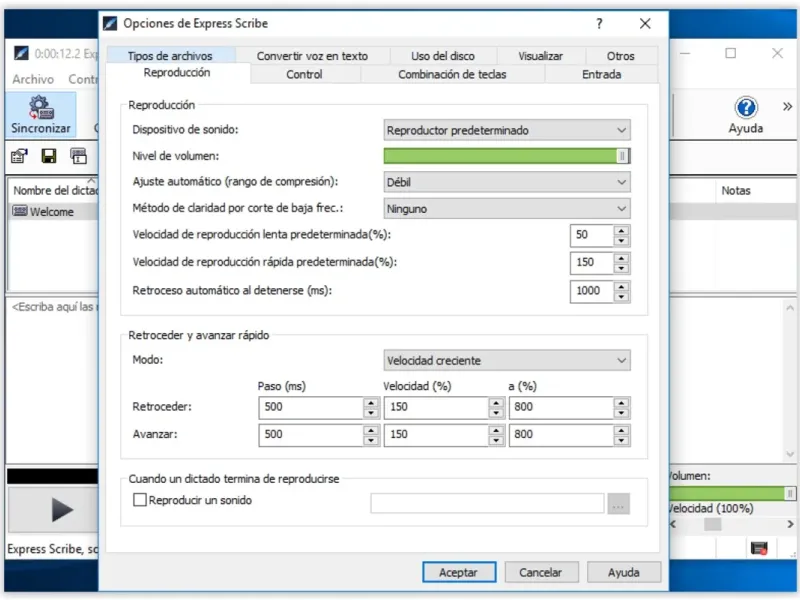The width and height of the screenshot is (800, 600).
Task: Switch to Tipos de archivos tab
Action: pos(170,56)
